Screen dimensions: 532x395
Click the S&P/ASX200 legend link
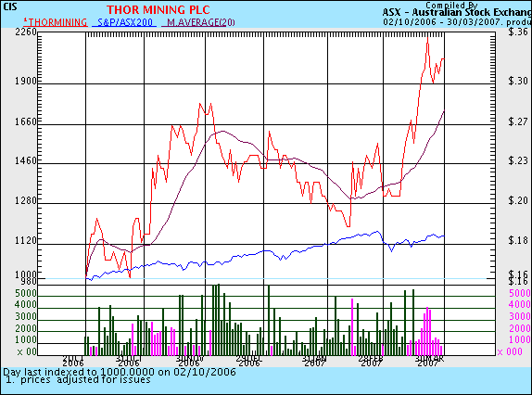point(124,22)
